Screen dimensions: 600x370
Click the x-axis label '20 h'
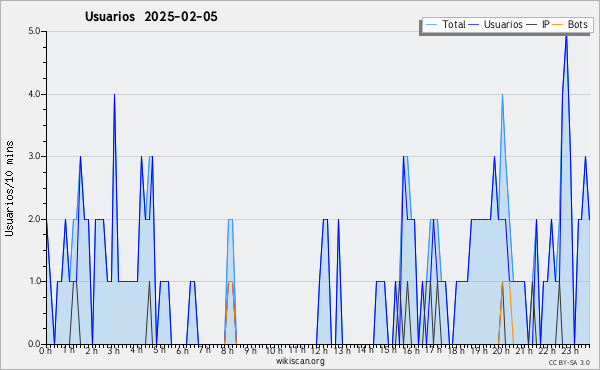tap(501, 351)
